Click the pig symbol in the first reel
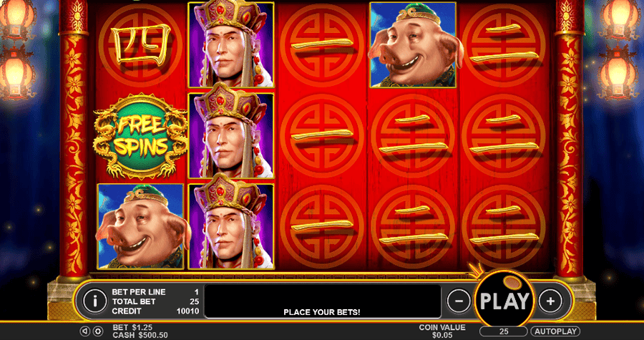 (x=140, y=226)
